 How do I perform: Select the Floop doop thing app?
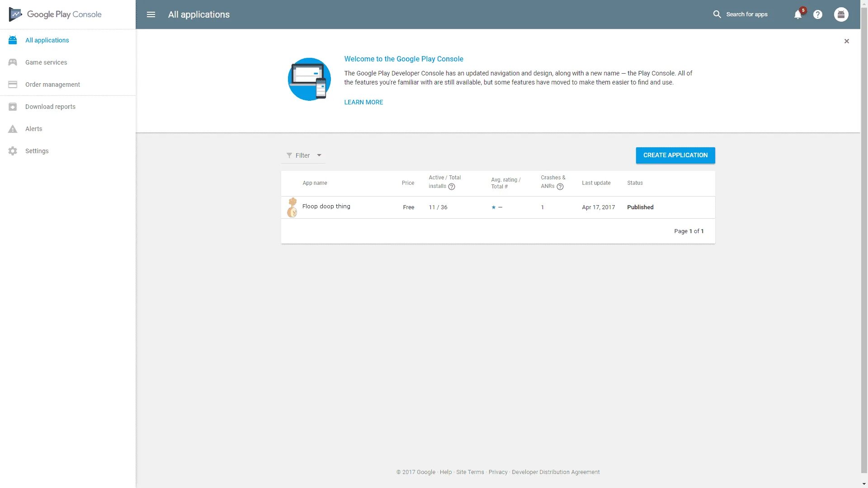326,206
